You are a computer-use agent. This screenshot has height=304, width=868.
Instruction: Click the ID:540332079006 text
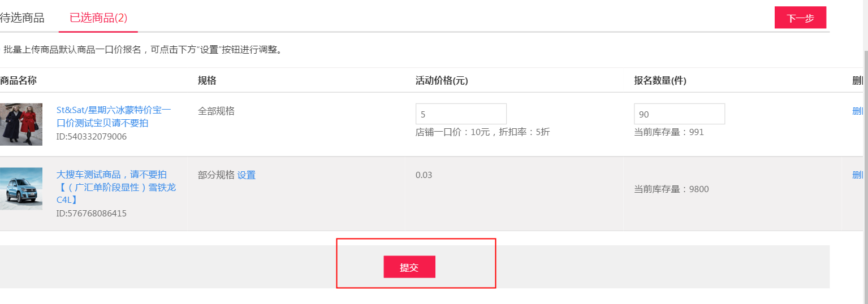pos(92,137)
